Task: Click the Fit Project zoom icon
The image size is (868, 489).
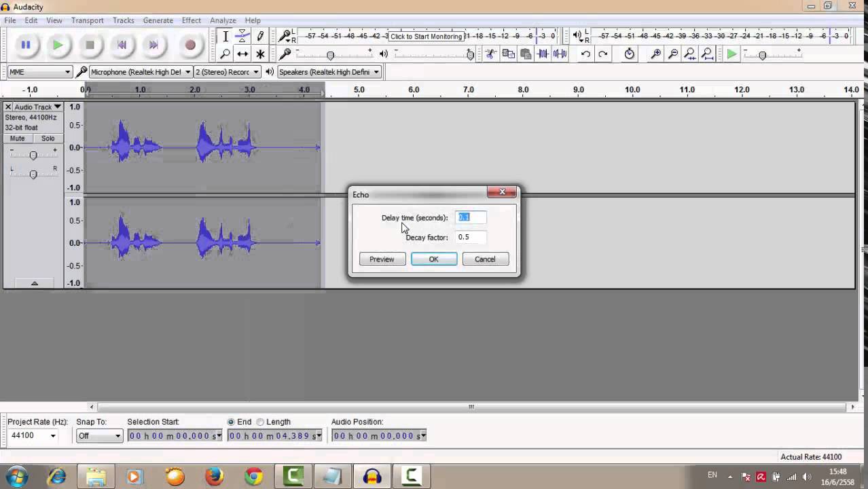Action: [x=708, y=54]
